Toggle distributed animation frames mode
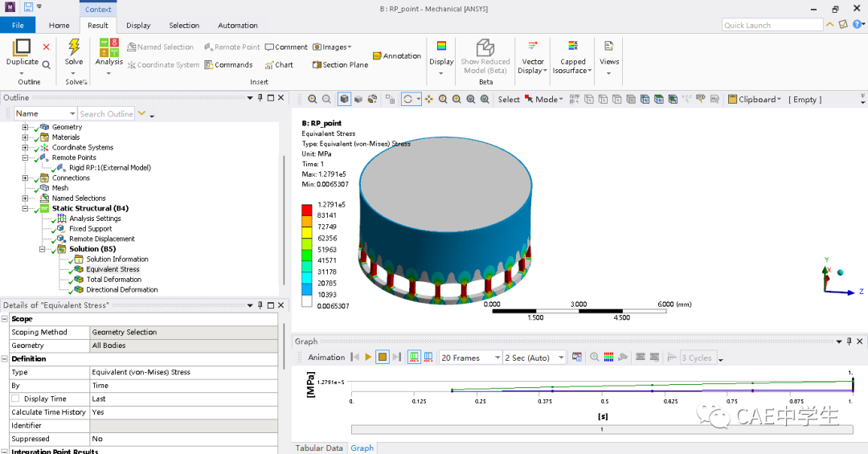868x454 pixels. click(414, 357)
